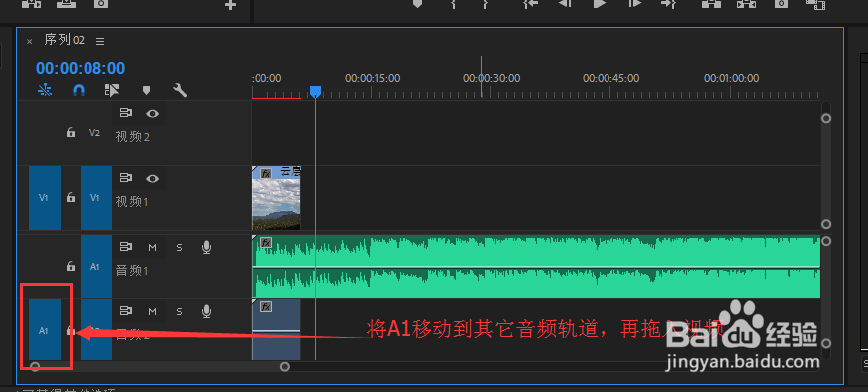The image size is (868, 392).
Task: Select the blue-gray clip on 音频2
Action: (276, 330)
